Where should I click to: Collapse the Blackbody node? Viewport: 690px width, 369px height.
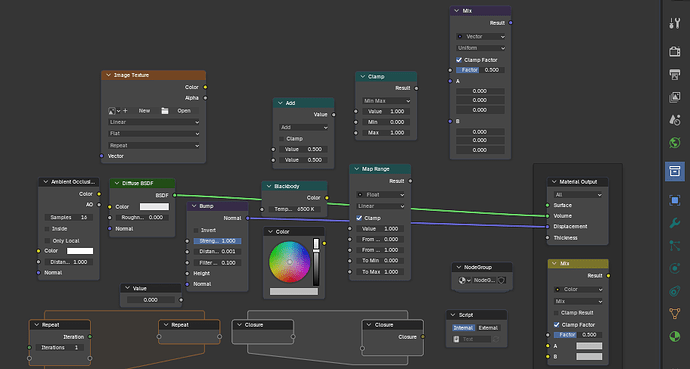269,186
